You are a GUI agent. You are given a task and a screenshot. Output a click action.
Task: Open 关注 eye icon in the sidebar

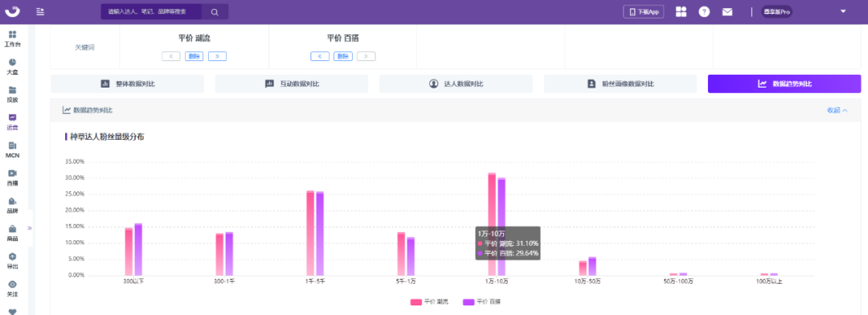(12, 288)
